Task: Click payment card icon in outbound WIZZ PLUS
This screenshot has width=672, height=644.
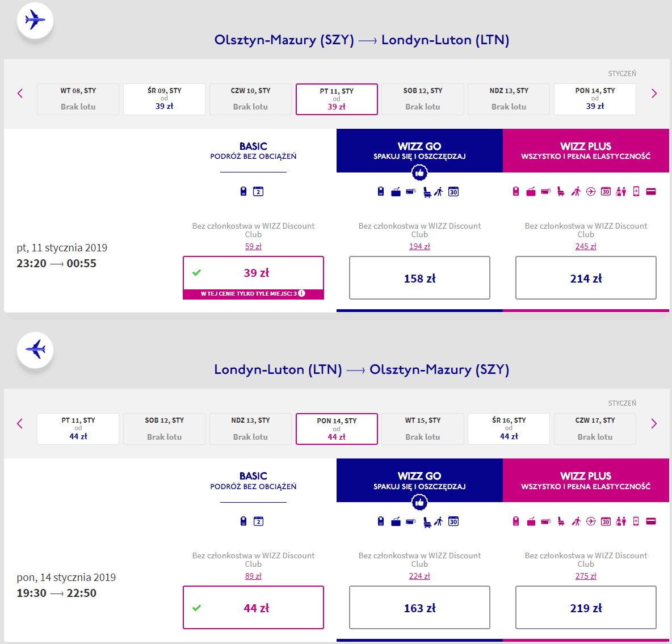Action: tap(651, 192)
